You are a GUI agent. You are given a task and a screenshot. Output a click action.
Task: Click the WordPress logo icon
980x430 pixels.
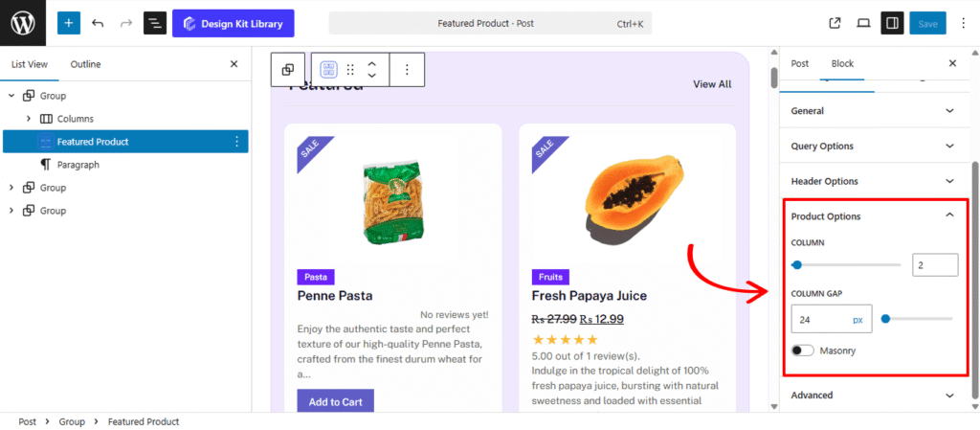click(x=23, y=23)
